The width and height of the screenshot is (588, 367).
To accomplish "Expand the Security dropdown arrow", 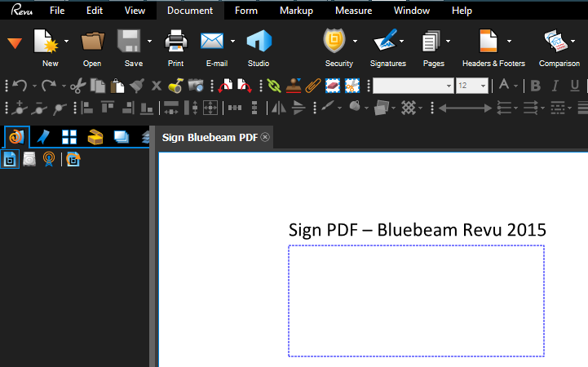I will tap(355, 41).
